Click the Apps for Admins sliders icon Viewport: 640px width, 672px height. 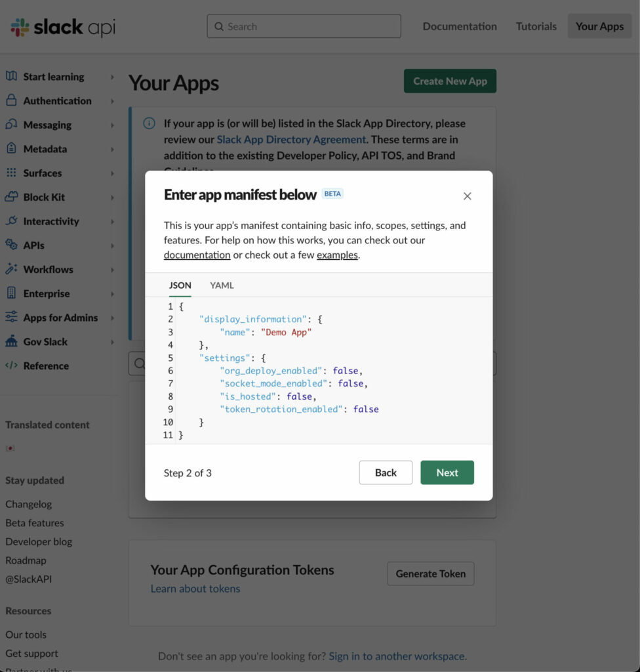(12, 317)
